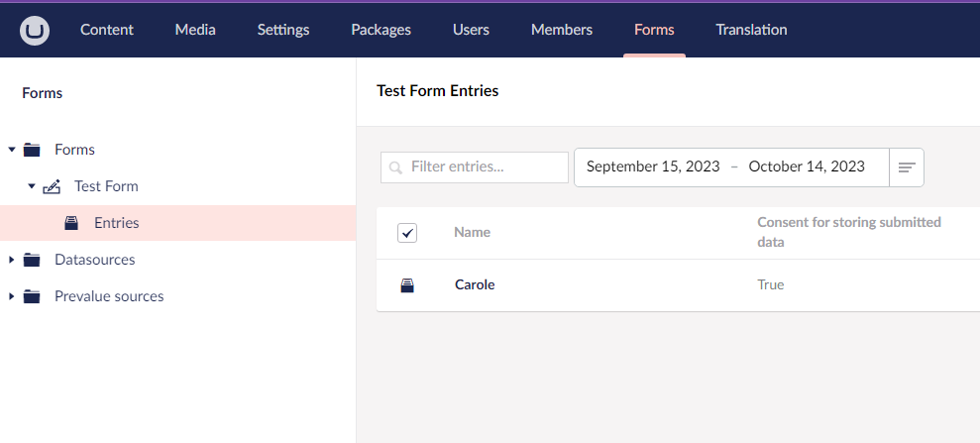Collapse the Test Form node arrow
This screenshot has height=443, width=980.
pyautogui.click(x=32, y=186)
